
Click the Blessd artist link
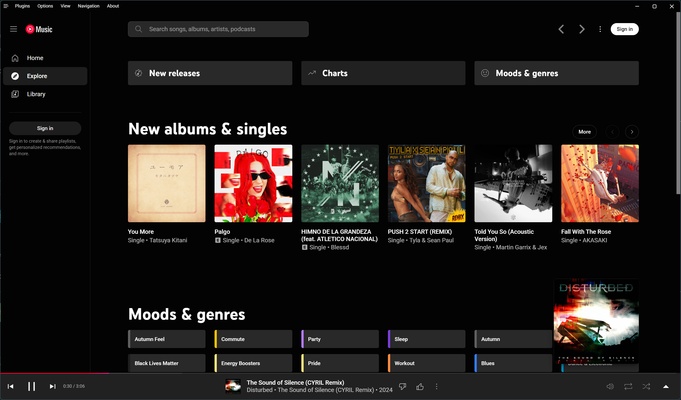pyautogui.click(x=340, y=247)
